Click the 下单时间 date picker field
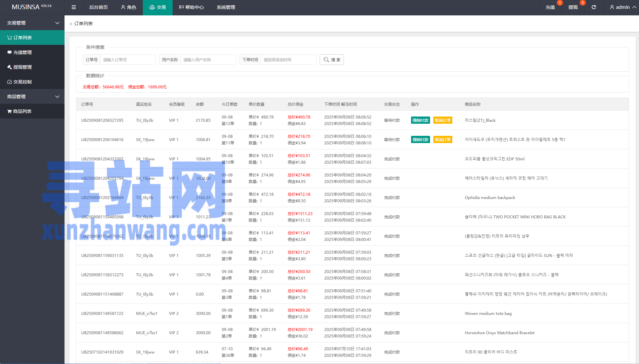Viewport: 639px width, 364px height. [288, 60]
